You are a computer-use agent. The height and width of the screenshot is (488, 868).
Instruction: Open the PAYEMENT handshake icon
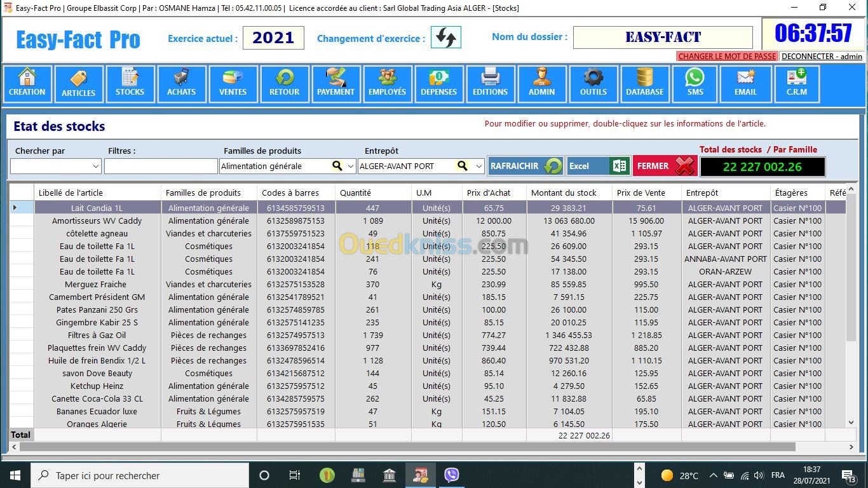point(336,83)
